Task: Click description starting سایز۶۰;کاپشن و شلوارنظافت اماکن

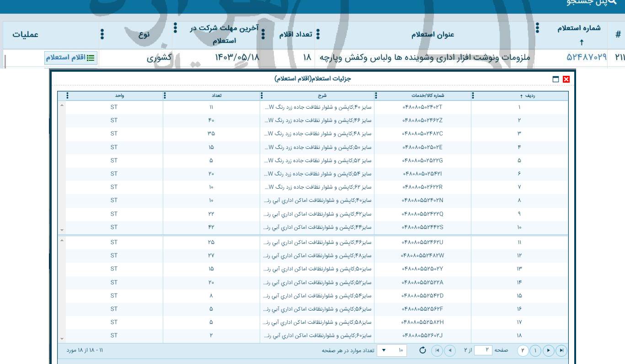Action: tap(317, 335)
